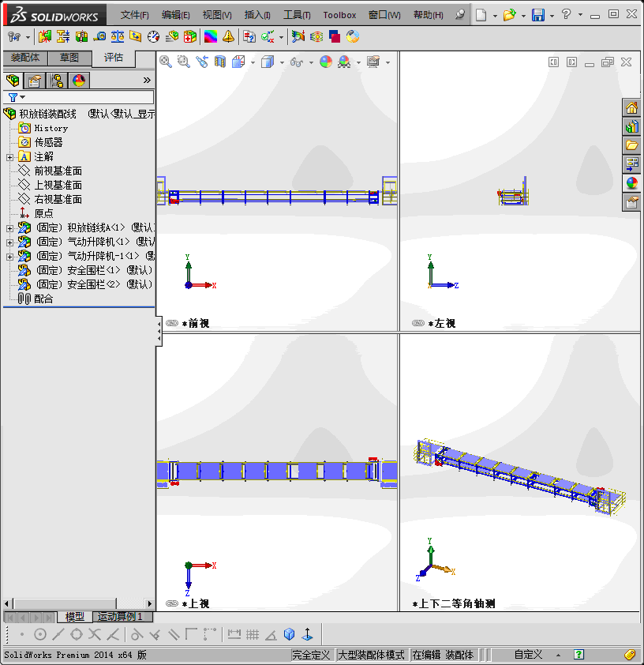Open the View Orientation dropdown arrow
Screen dimensions: 644x665
click(x=253, y=62)
